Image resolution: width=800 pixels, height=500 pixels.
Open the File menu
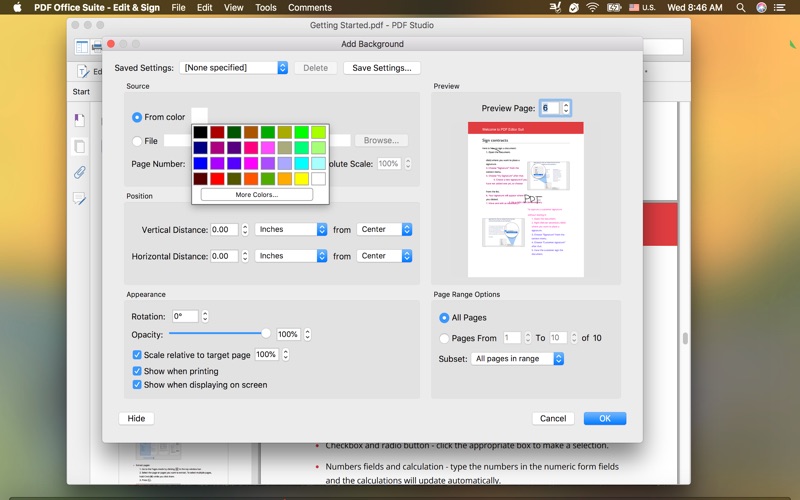pyautogui.click(x=178, y=8)
